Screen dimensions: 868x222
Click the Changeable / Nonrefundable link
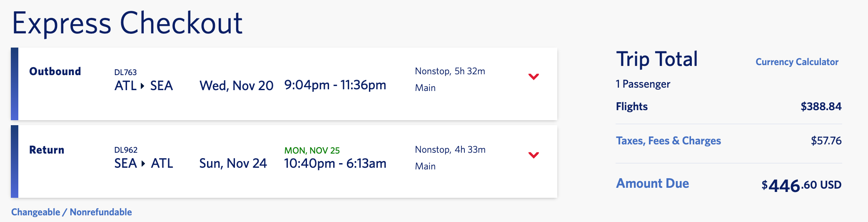72,212
